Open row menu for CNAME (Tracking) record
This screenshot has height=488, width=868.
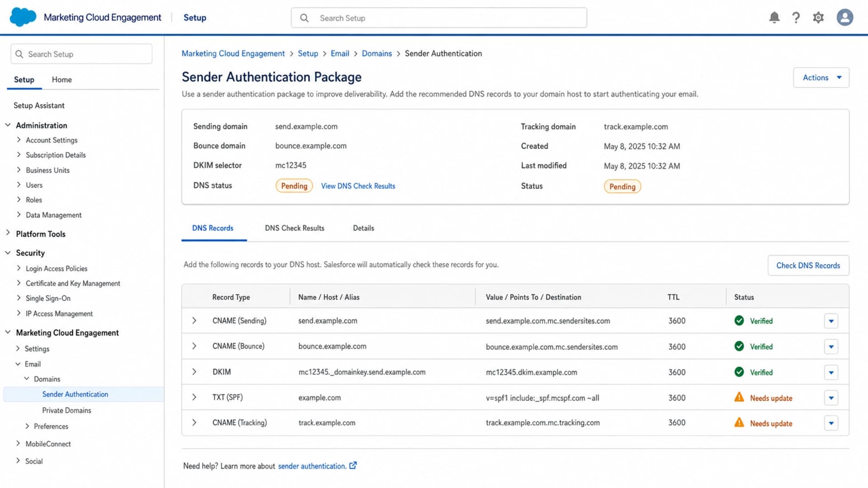pyautogui.click(x=831, y=423)
